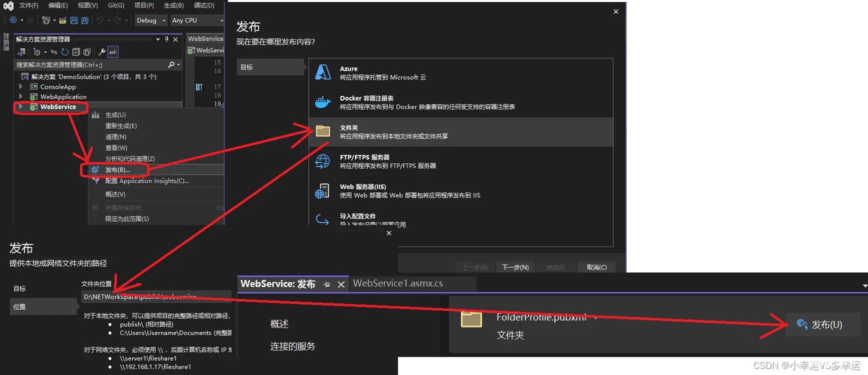The height and width of the screenshot is (375, 868).
Task: Click the folder location path input field
Action: click(x=156, y=297)
